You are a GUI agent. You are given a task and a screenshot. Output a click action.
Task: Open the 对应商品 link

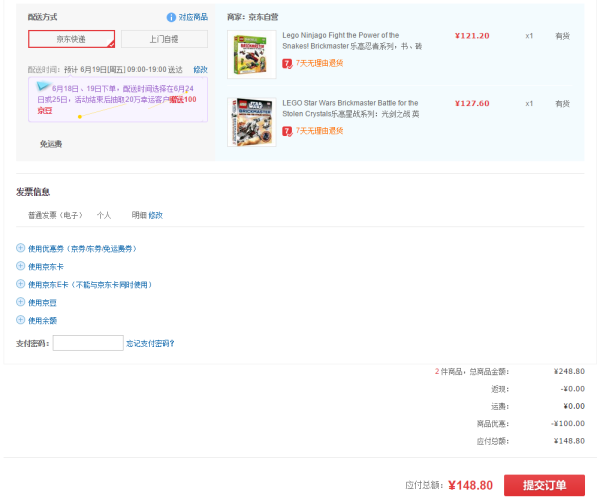coord(193,17)
